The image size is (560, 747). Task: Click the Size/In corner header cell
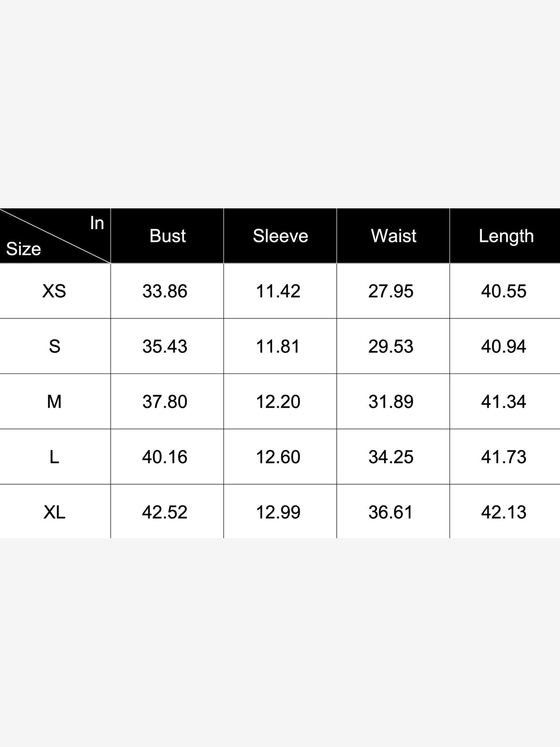tap(55, 236)
